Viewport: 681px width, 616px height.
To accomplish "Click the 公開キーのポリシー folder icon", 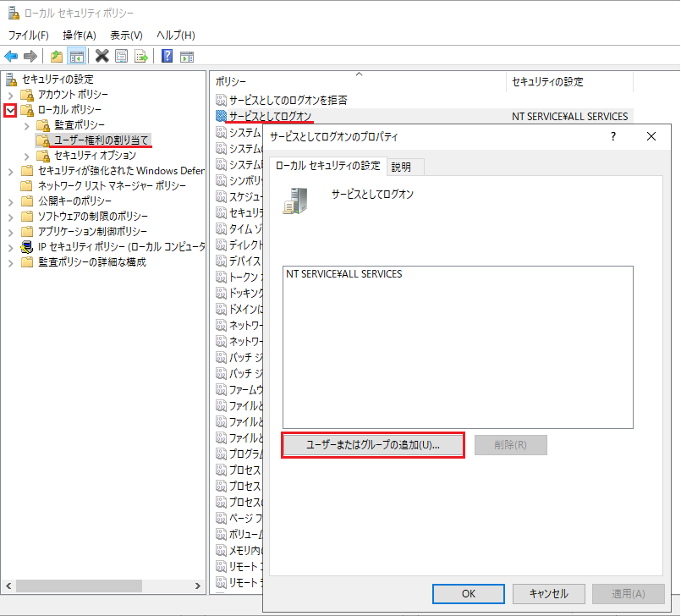I will pyautogui.click(x=27, y=201).
